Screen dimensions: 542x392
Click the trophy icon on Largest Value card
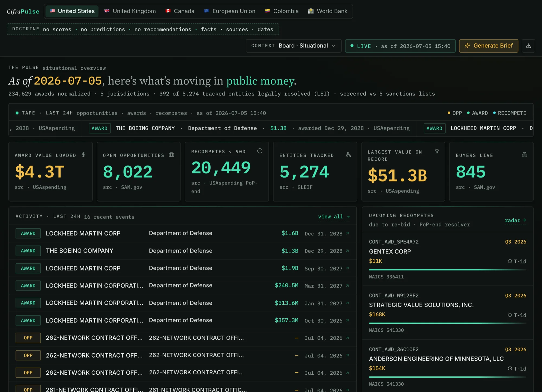point(437,151)
